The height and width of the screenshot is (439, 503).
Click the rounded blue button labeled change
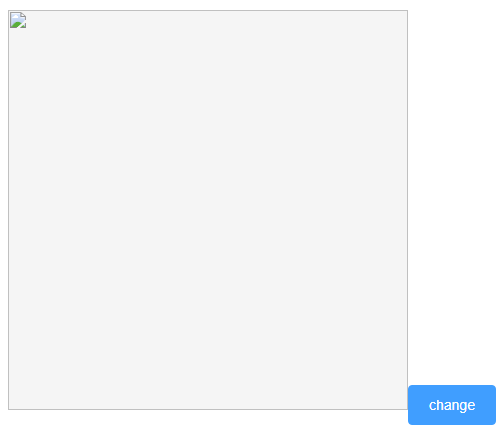(452, 405)
